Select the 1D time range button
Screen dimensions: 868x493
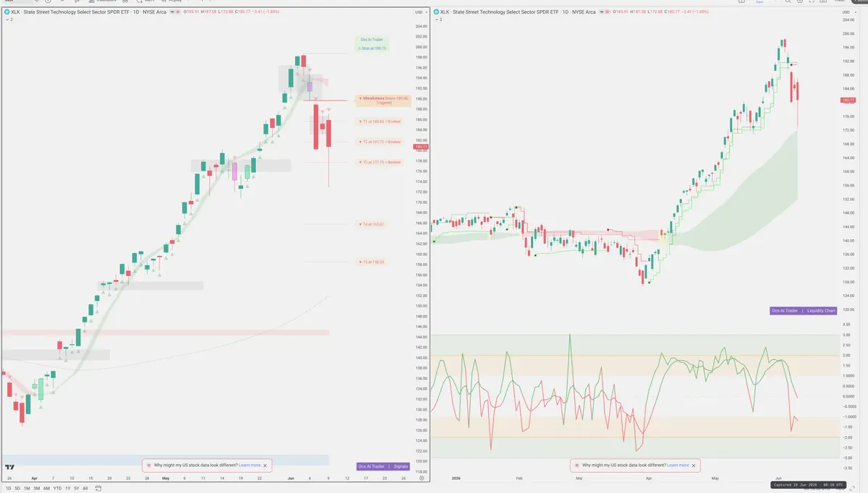pyautogui.click(x=8, y=489)
